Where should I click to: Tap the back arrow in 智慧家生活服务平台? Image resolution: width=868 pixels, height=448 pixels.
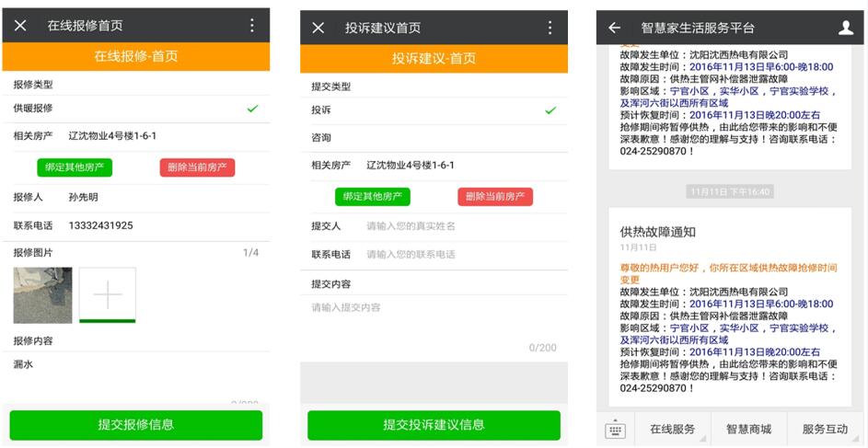coord(615,28)
